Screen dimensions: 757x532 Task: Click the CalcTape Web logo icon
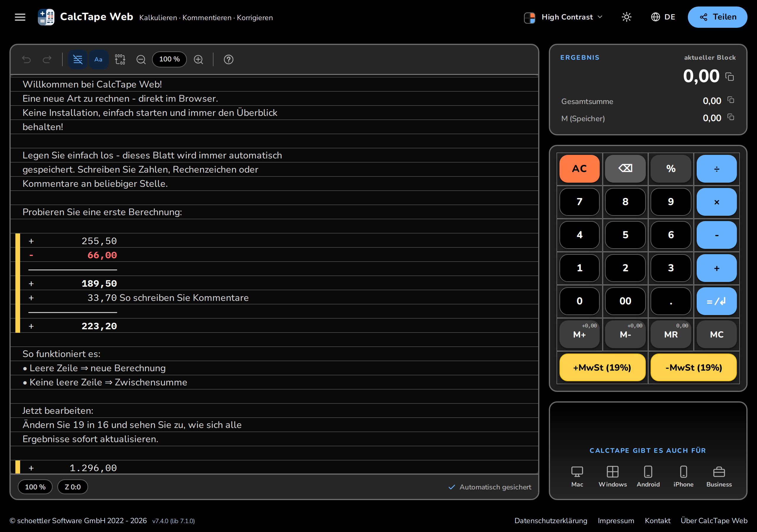tap(46, 17)
